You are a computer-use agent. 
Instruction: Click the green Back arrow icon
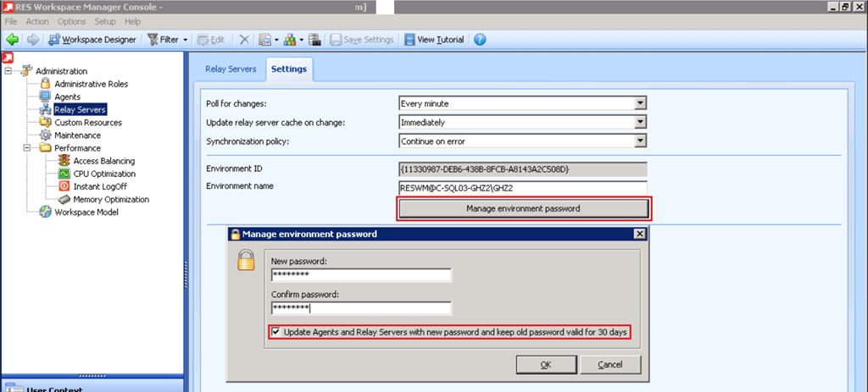12,39
